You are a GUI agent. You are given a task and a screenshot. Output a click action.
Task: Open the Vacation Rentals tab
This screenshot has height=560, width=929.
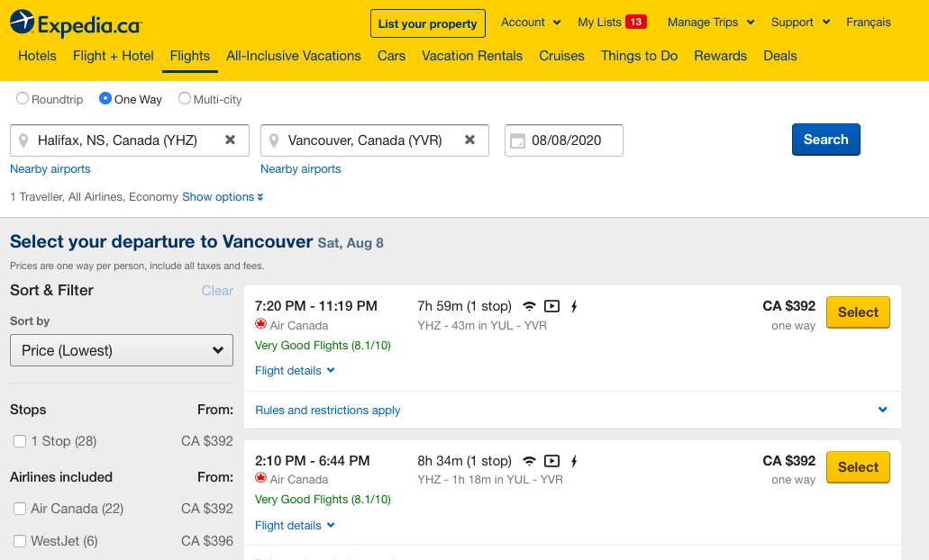click(x=472, y=56)
